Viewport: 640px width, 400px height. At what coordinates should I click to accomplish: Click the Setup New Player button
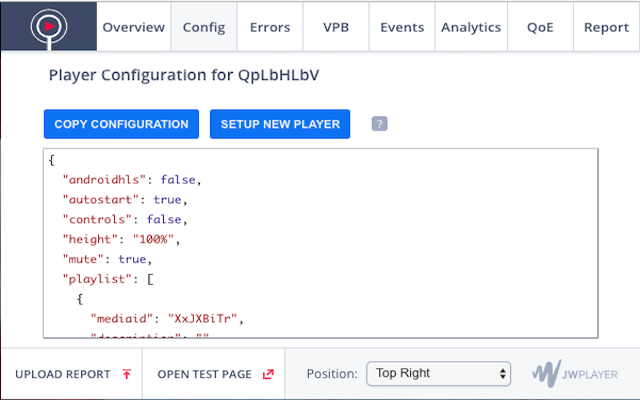[280, 124]
